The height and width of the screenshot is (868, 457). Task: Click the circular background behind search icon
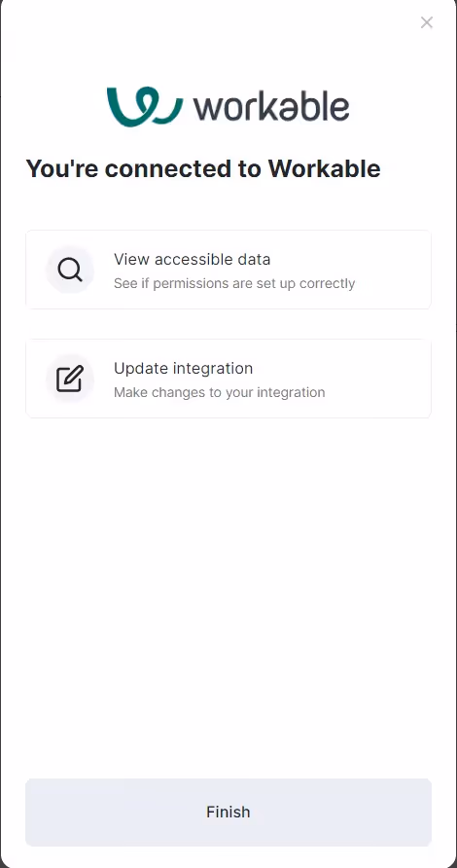(x=70, y=271)
